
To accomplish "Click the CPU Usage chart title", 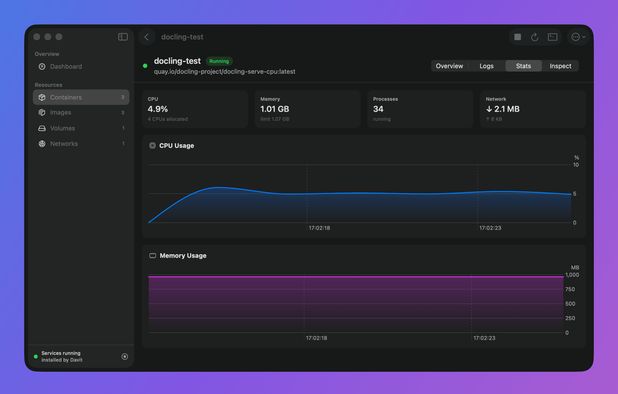I will pyautogui.click(x=177, y=146).
